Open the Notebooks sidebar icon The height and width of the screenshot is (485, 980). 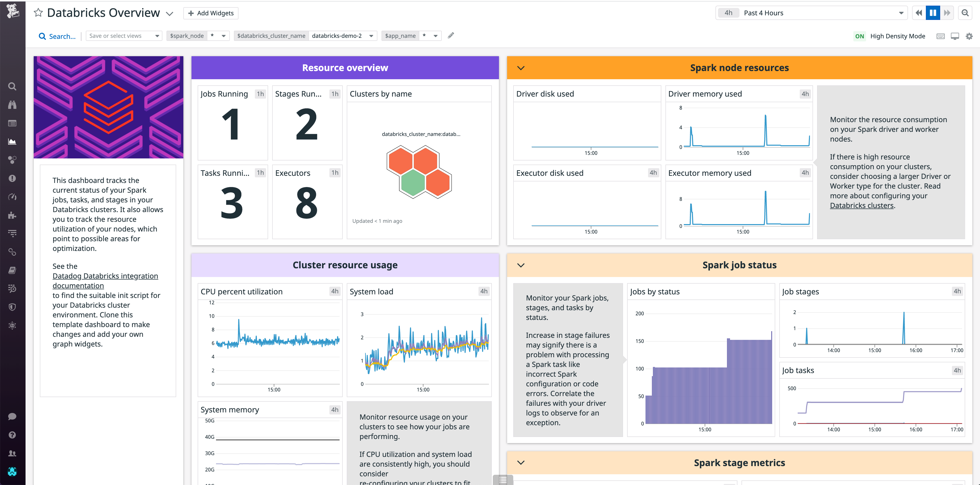coord(12,270)
